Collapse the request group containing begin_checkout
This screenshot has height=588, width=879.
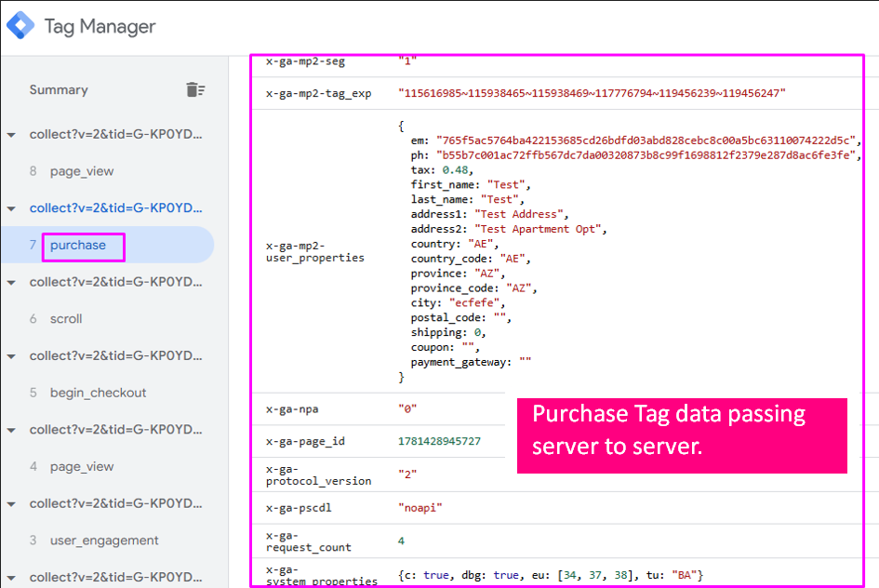click(x=11, y=356)
